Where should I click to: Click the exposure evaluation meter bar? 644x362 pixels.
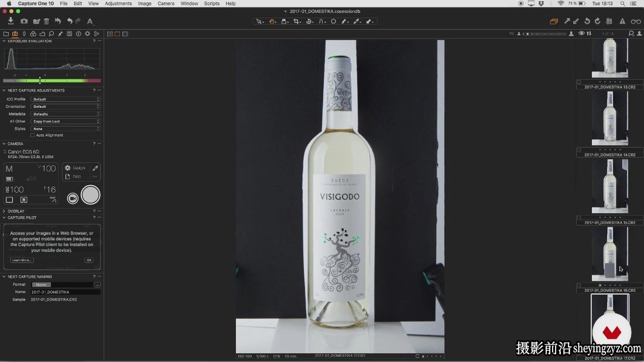(x=52, y=80)
